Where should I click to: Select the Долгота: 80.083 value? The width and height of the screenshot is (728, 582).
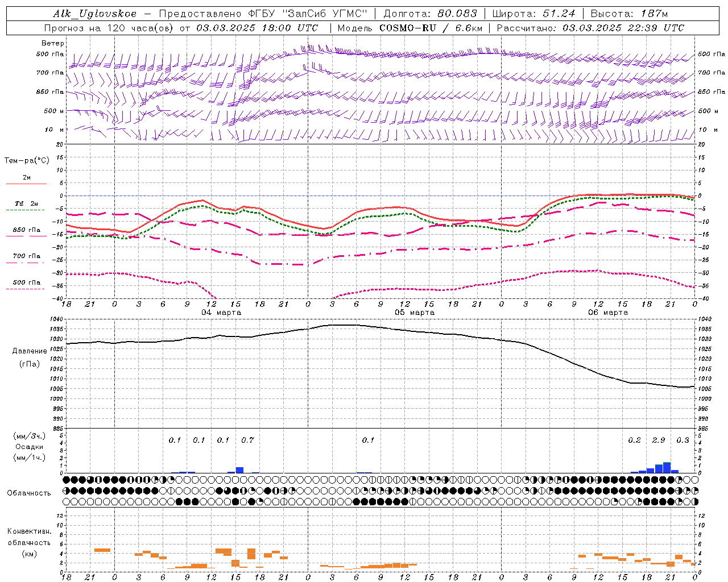[x=431, y=14]
